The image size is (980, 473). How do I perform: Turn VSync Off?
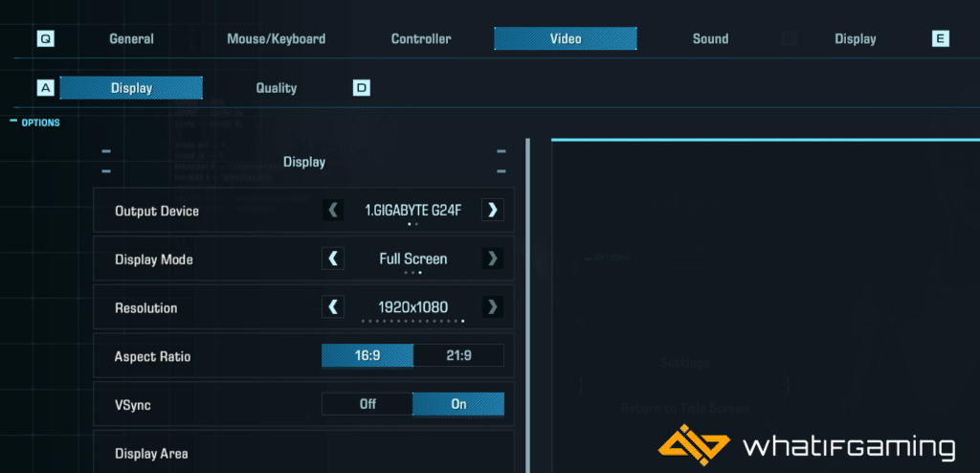pos(367,404)
